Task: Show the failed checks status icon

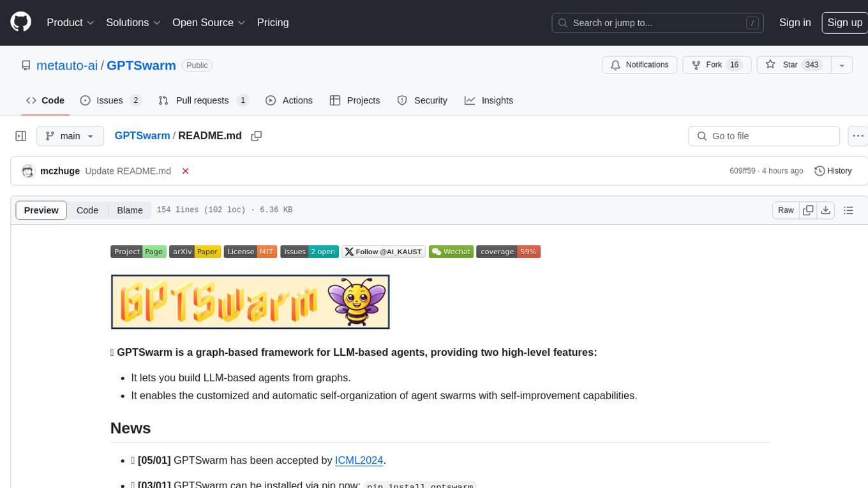Action: coord(185,171)
